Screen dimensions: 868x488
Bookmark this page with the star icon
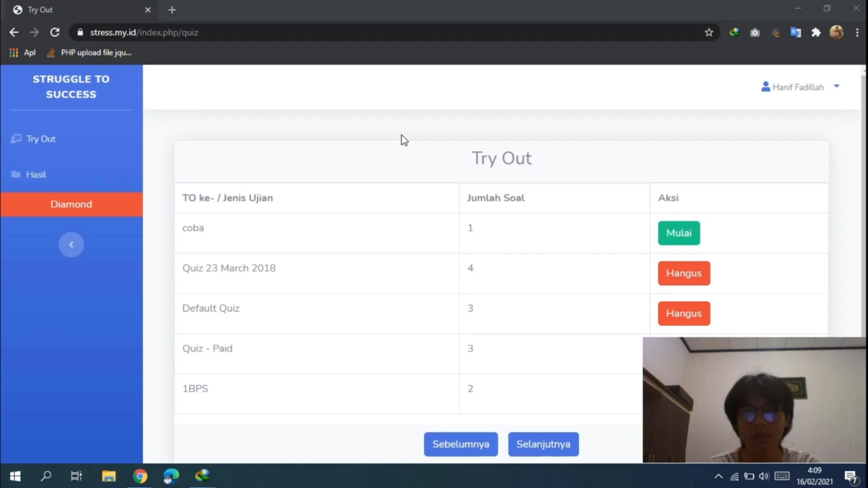coord(709,32)
